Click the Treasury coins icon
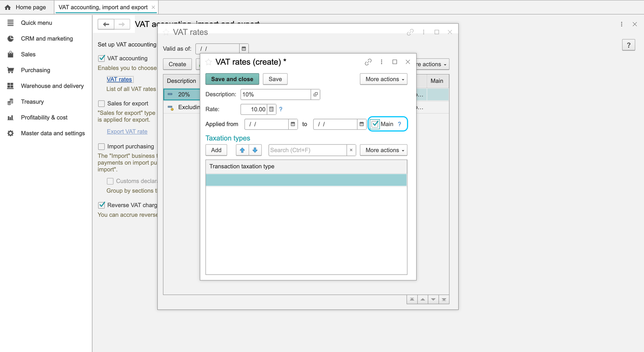This screenshot has height=352, width=644. (x=10, y=102)
